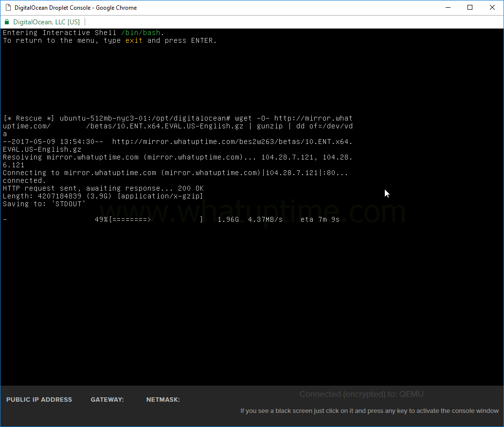The height and width of the screenshot is (427, 504).
Task: Click the '[* Rescue *]' prompt text
Action: point(29,118)
